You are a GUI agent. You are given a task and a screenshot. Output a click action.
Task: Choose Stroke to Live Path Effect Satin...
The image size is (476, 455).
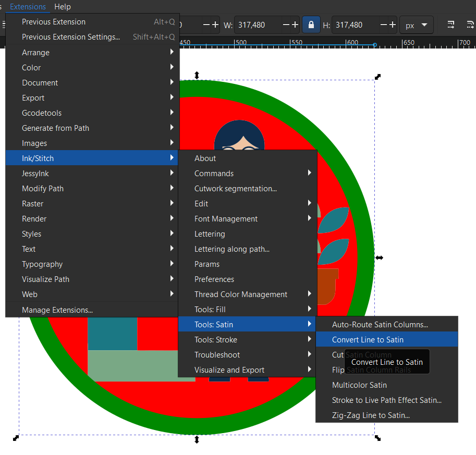point(387,400)
